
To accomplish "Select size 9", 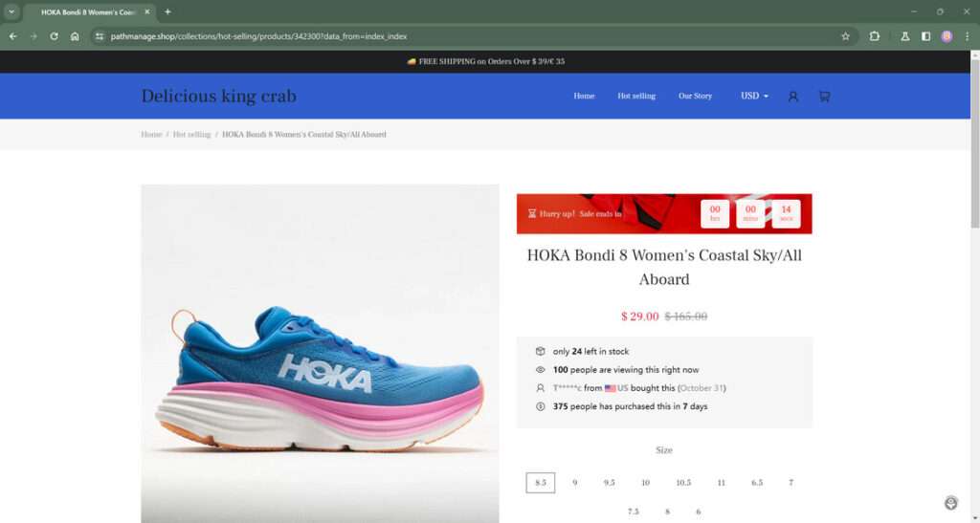I will coord(574,483).
